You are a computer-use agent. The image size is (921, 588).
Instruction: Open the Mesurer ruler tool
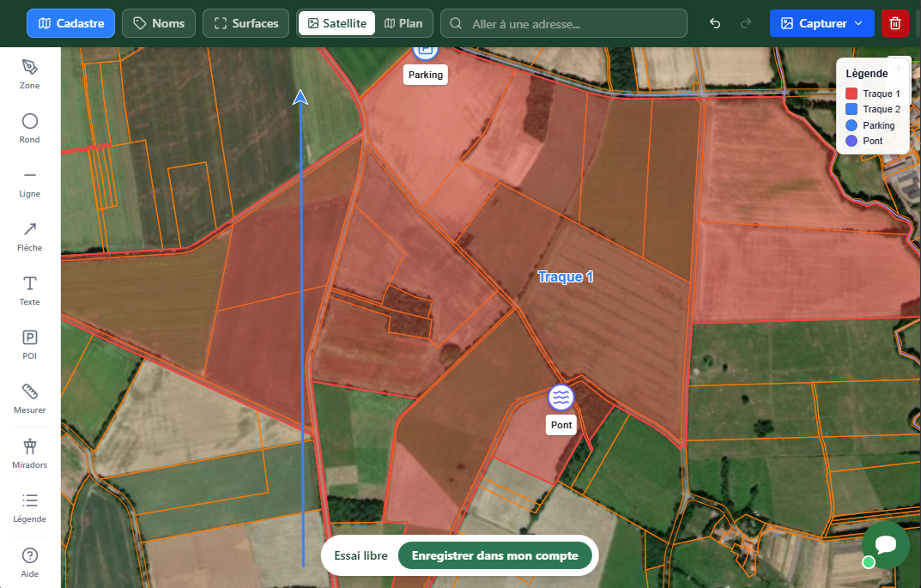click(x=29, y=398)
